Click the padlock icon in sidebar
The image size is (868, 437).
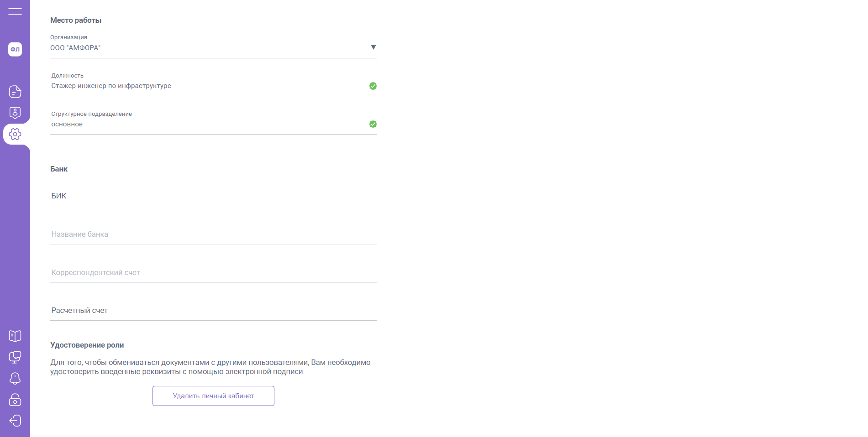pos(15,400)
